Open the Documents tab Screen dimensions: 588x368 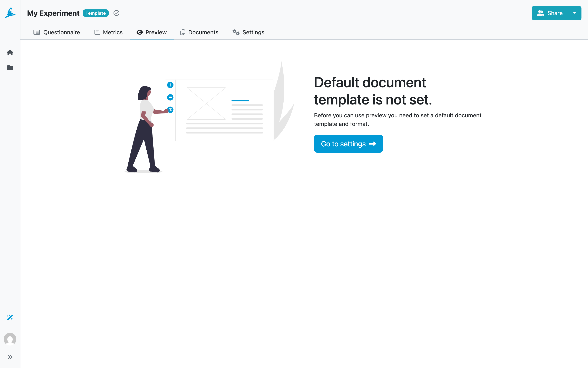(x=199, y=32)
